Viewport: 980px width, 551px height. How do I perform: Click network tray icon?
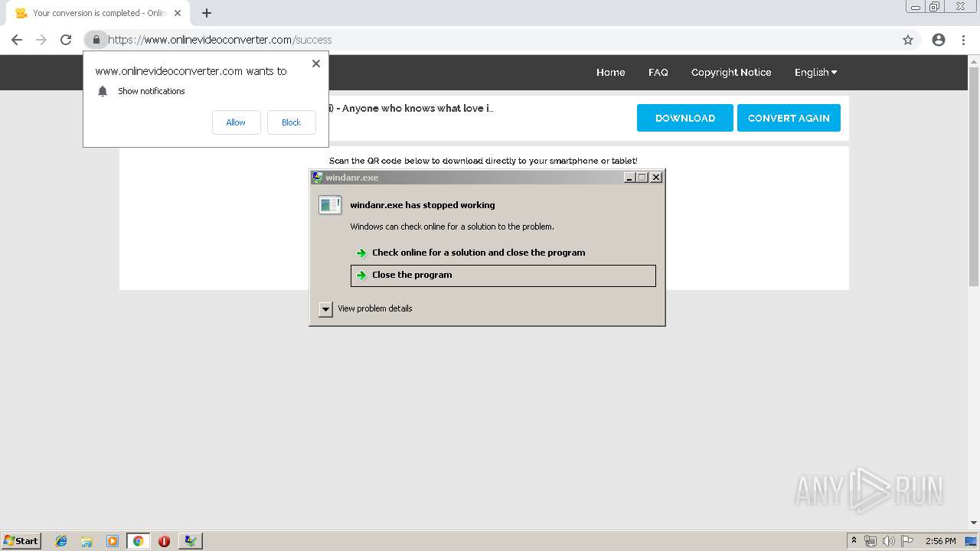click(x=871, y=541)
